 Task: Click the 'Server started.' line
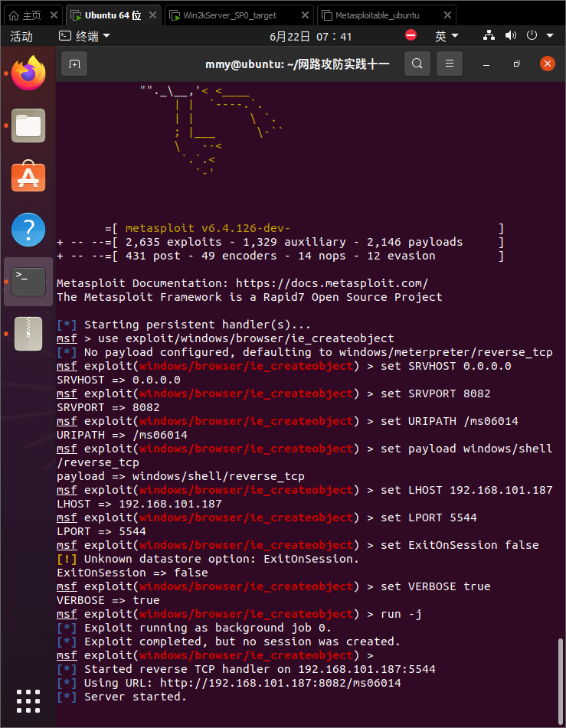136,697
